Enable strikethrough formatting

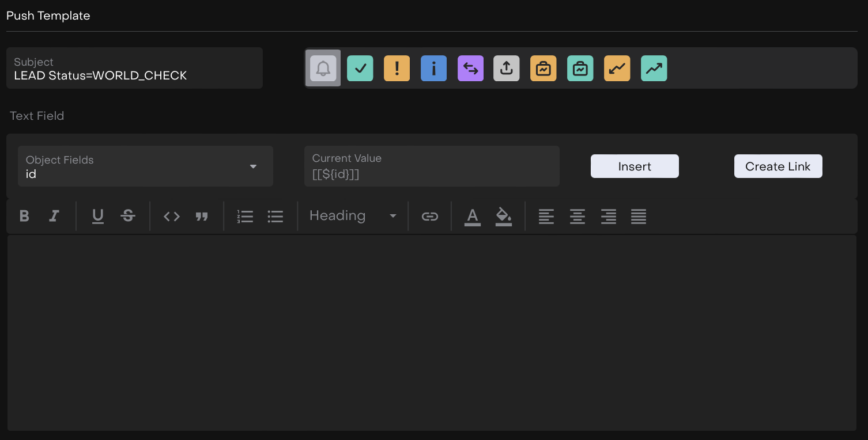point(128,216)
